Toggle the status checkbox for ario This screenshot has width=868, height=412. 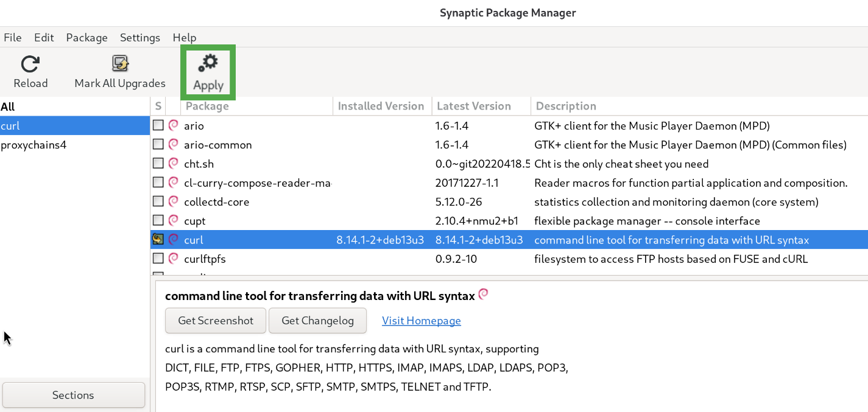tap(158, 125)
